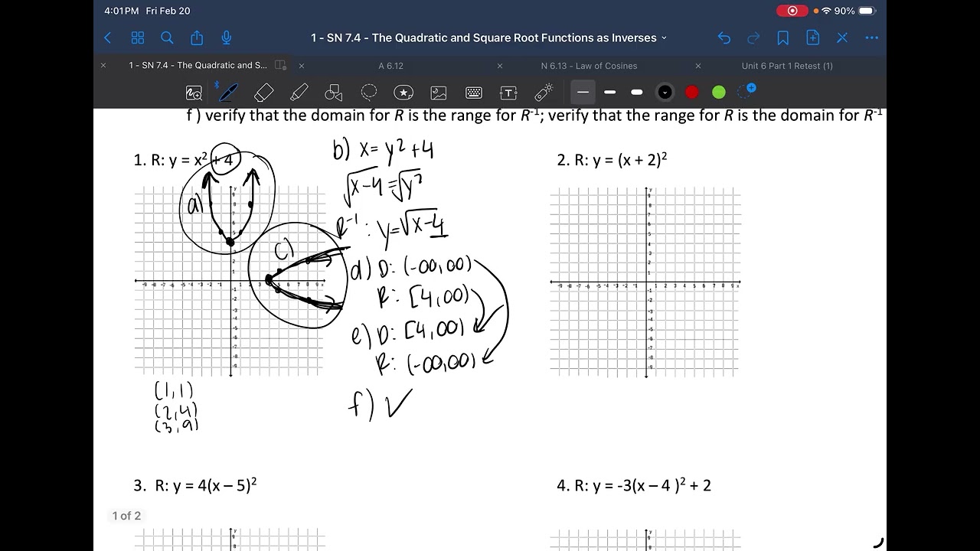
Task: Tap the '1 of 2' page indicator
Action: pos(127,516)
